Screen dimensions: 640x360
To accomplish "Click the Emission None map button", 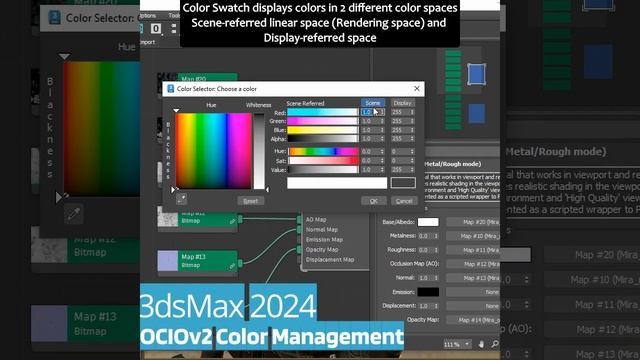I will point(473,292).
